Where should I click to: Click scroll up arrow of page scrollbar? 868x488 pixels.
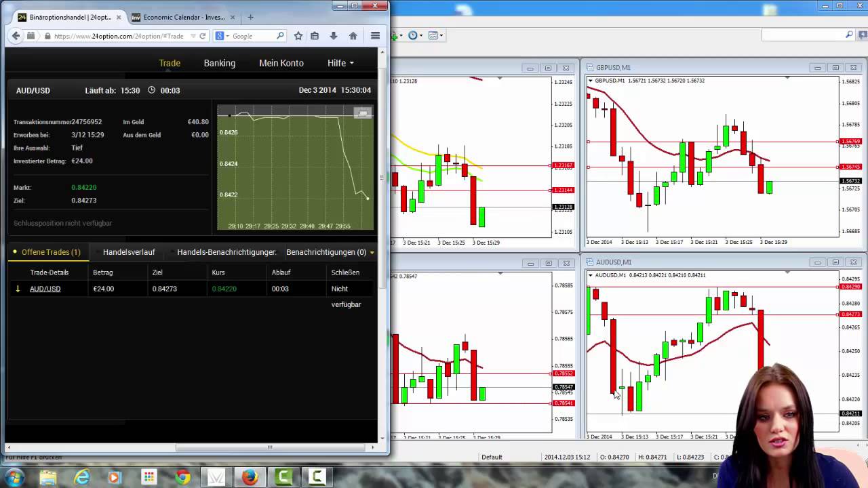click(x=382, y=52)
